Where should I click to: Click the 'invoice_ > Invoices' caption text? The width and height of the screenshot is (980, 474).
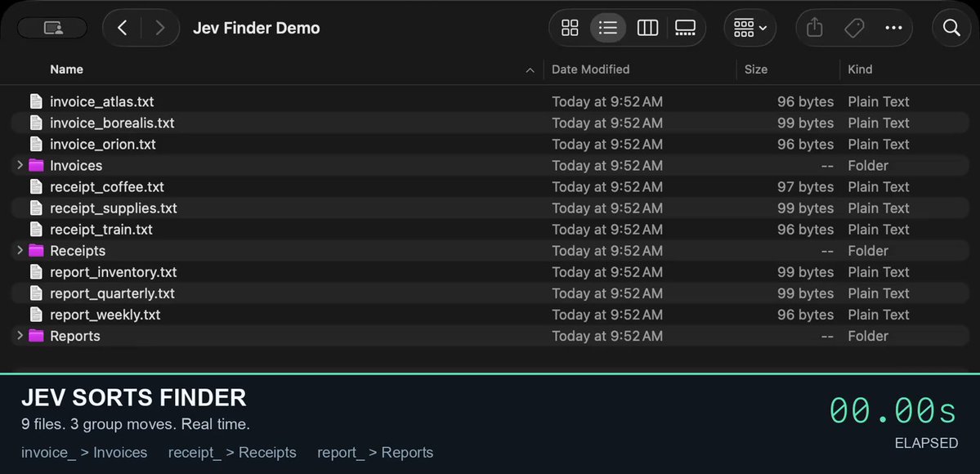[84, 452]
